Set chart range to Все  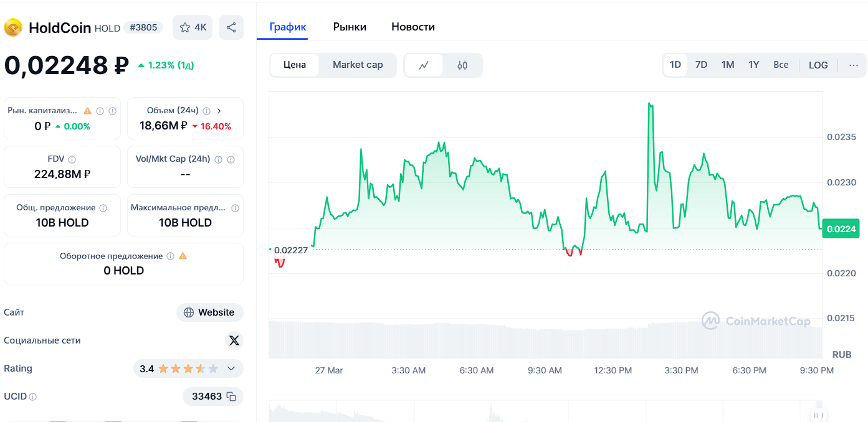coord(781,65)
